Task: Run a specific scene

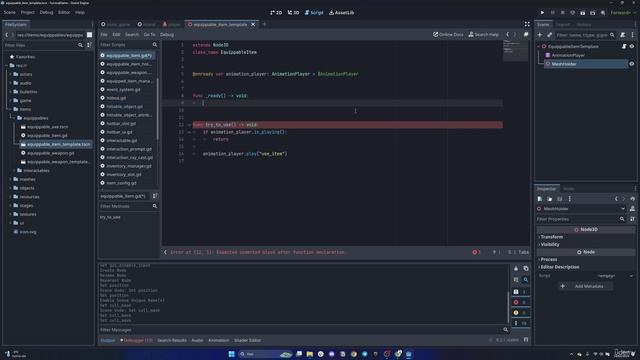Action: 593,13
